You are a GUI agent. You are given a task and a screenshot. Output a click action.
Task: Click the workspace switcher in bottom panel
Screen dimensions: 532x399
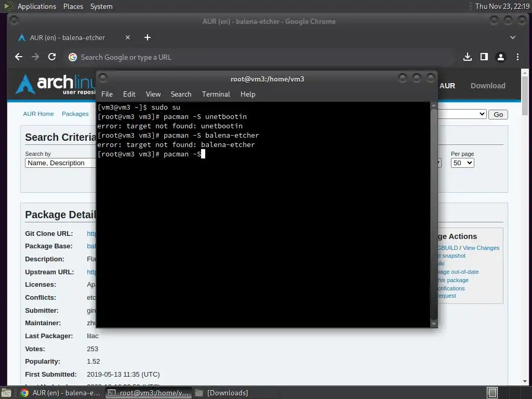pyautogui.click(x=492, y=393)
